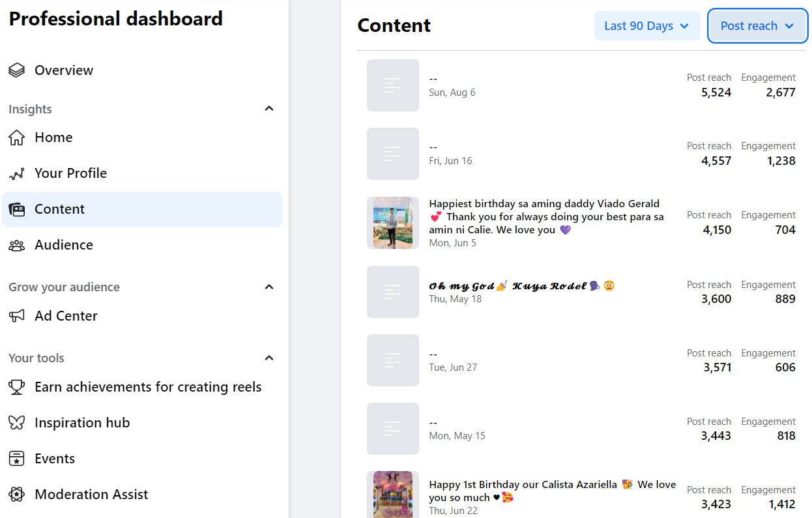This screenshot has width=812, height=518.
Task: Go to Home insights
Action: (142, 137)
